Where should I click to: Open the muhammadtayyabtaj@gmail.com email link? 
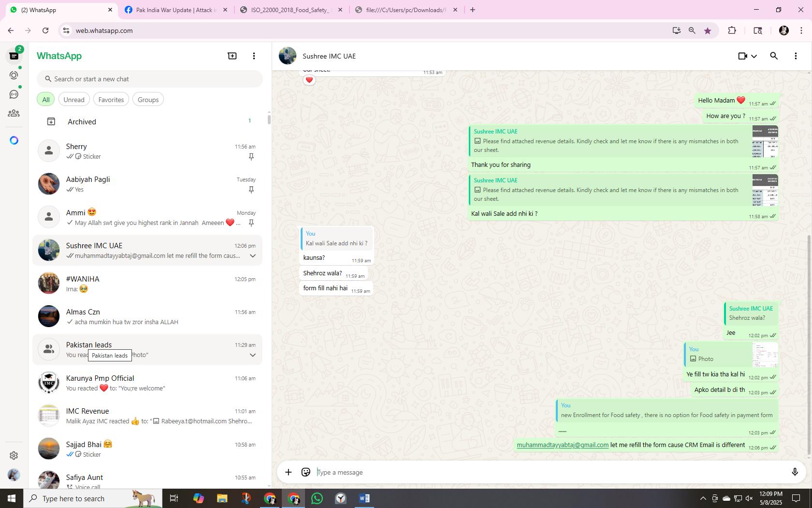563,445
